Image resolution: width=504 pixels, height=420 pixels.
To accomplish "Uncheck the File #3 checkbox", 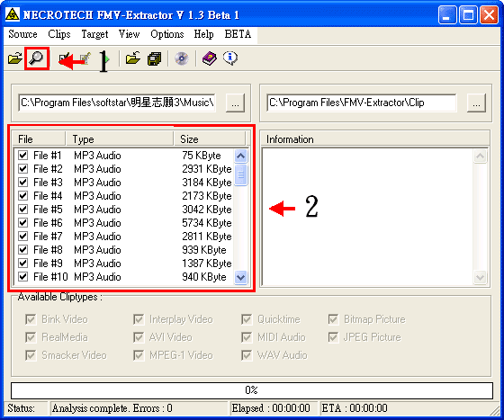I will [x=22, y=183].
